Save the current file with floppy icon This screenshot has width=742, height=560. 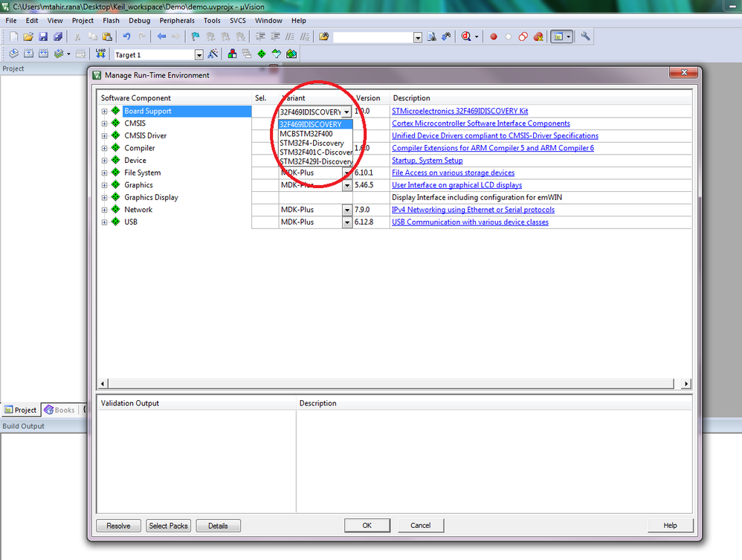pos(43,36)
